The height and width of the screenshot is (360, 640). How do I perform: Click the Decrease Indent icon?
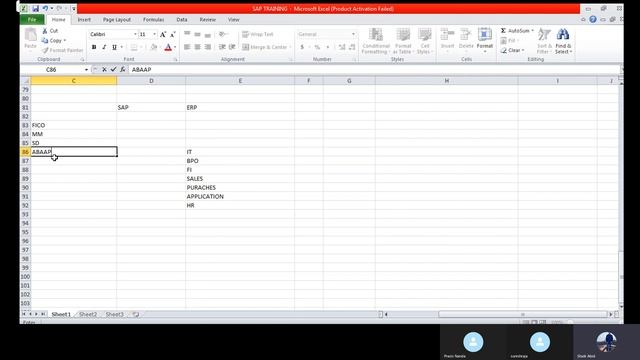pyautogui.click(x=222, y=47)
